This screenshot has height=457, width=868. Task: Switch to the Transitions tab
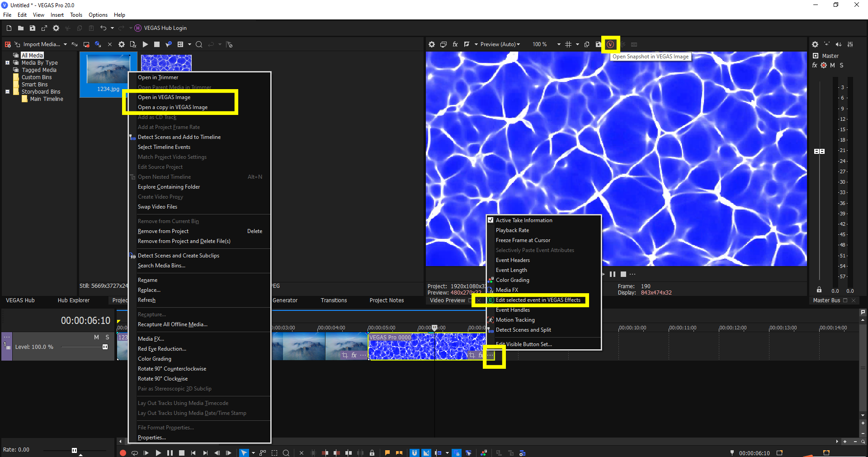(x=334, y=300)
